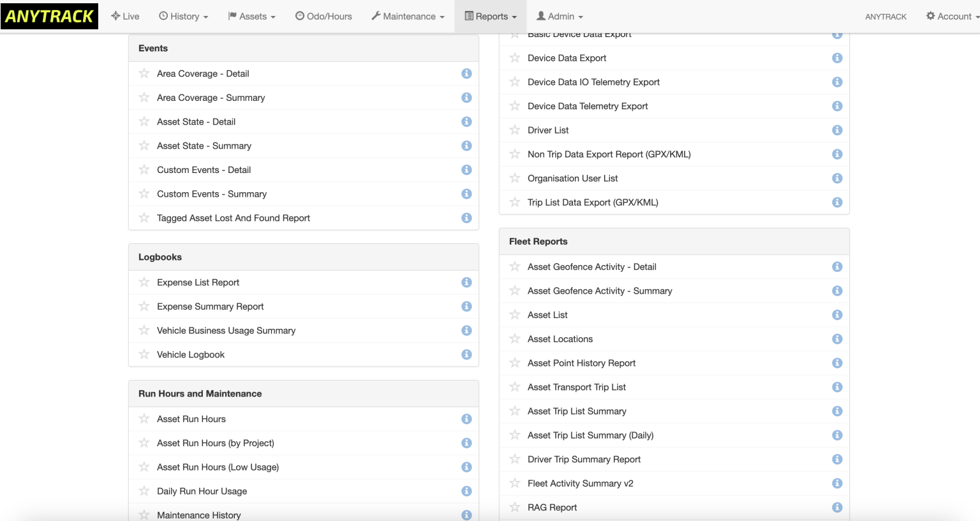The height and width of the screenshot is (521, 980).
Task: Click the wrench icon on the Maintenance menu
Action: point(376,16)
